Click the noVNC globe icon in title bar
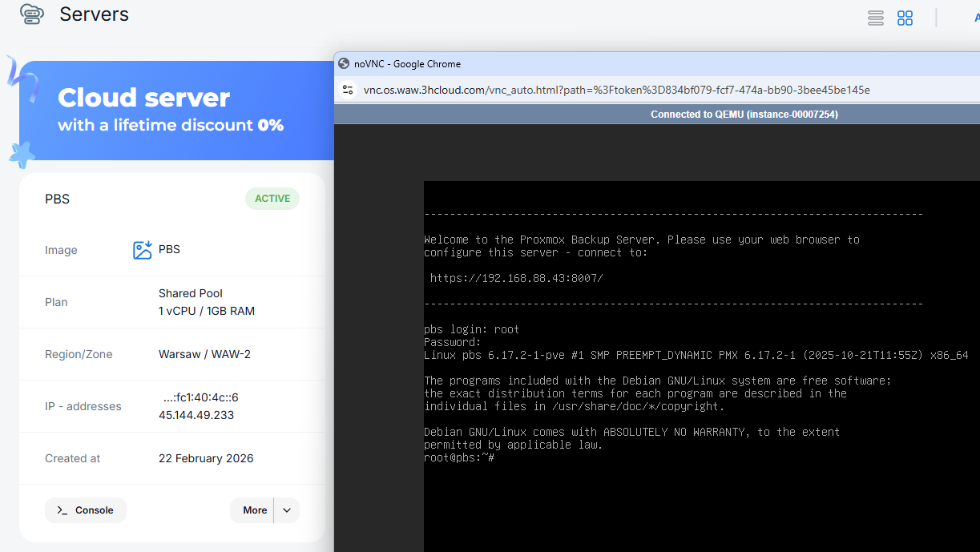Screen dimensions: 980x552 tap(343, 63)
